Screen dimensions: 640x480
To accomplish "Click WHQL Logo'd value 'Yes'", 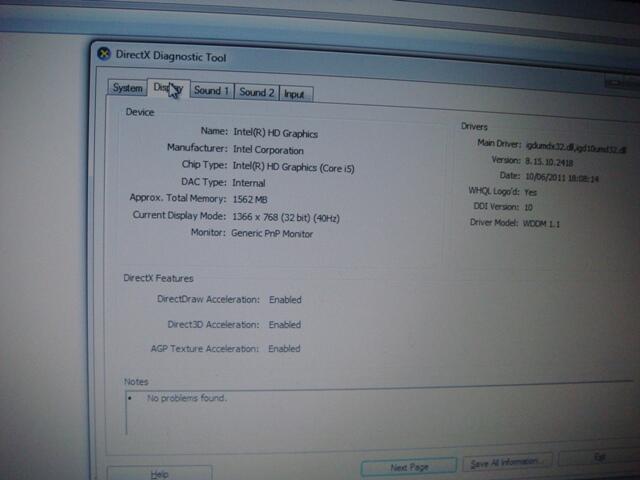I will [531, 192].
